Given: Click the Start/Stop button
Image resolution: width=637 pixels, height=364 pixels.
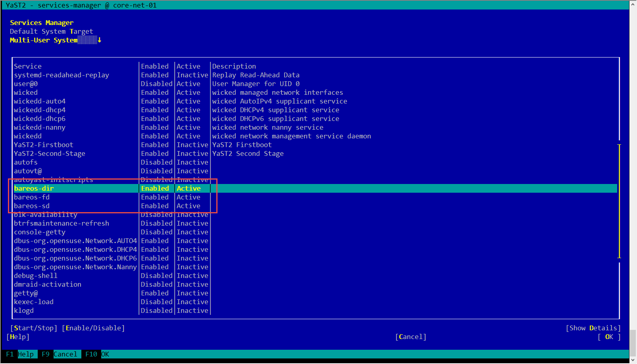Looking at the screenshot, I should point(34,328).
